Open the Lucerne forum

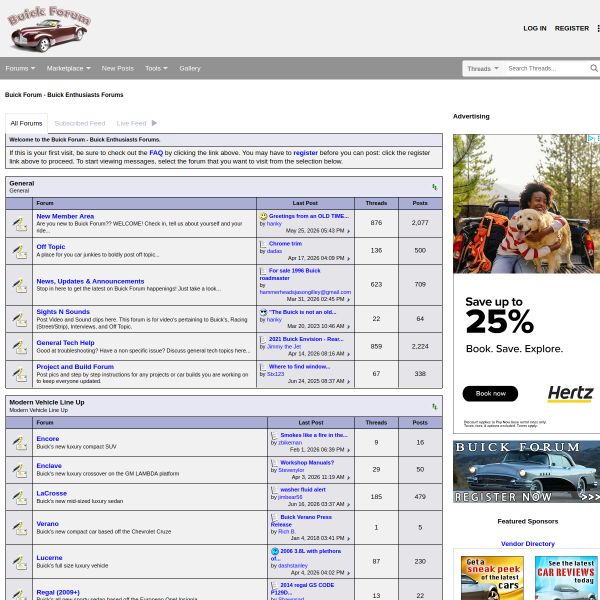pyautogui.click(x=49, y=558)
